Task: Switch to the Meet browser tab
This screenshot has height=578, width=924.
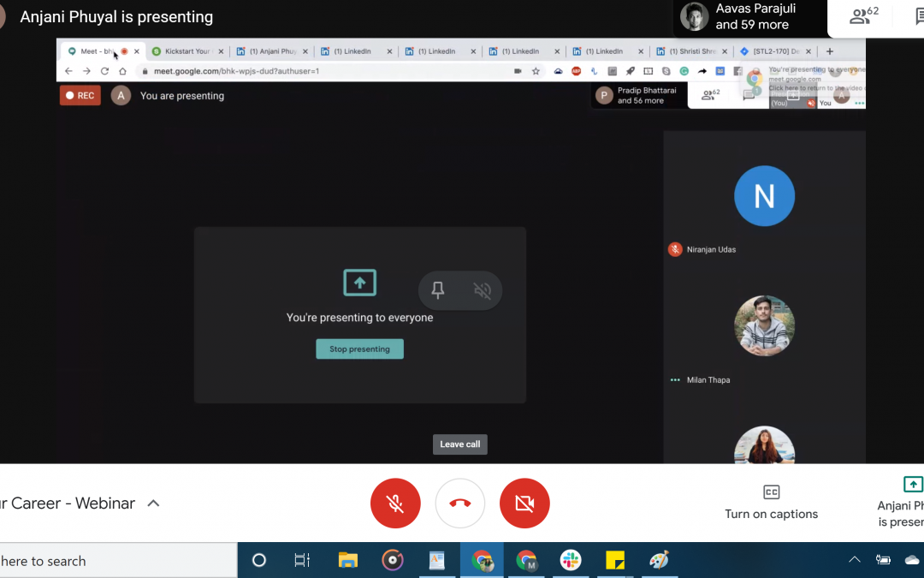Action: coord(98,51)
